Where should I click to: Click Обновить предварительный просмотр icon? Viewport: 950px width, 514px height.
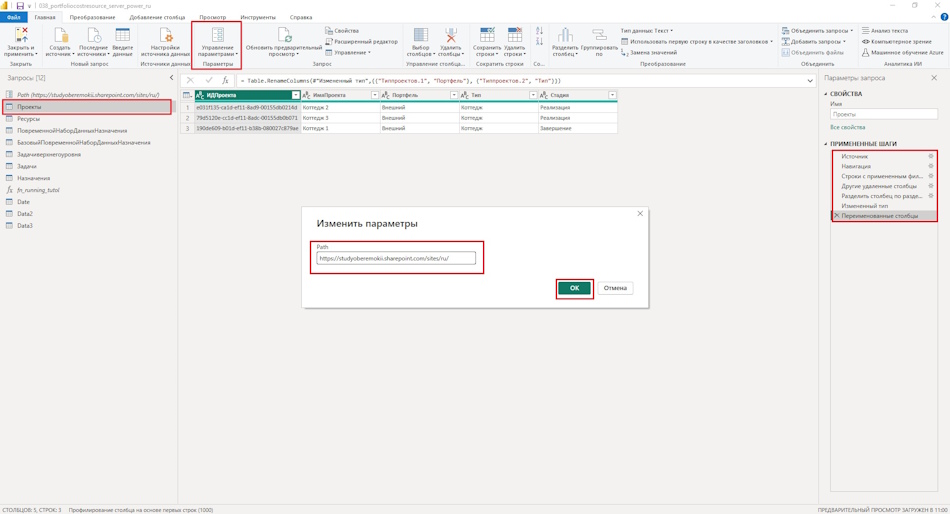tap(284, 35)
